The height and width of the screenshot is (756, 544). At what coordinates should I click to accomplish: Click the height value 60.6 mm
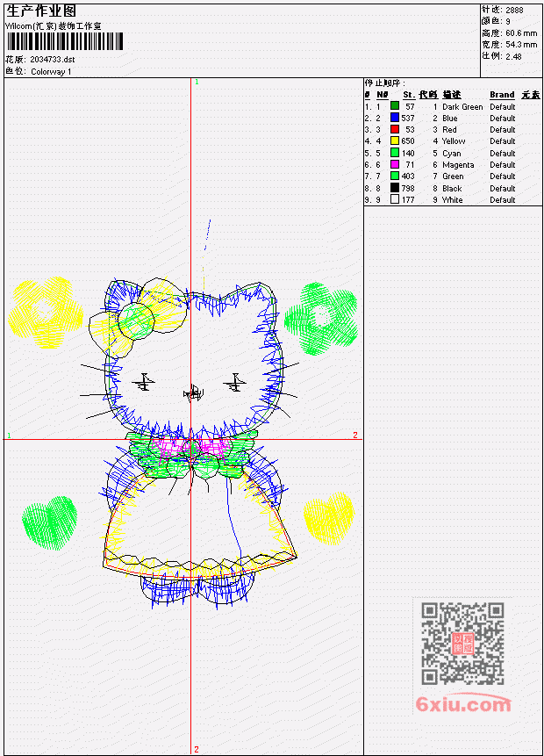521,33
